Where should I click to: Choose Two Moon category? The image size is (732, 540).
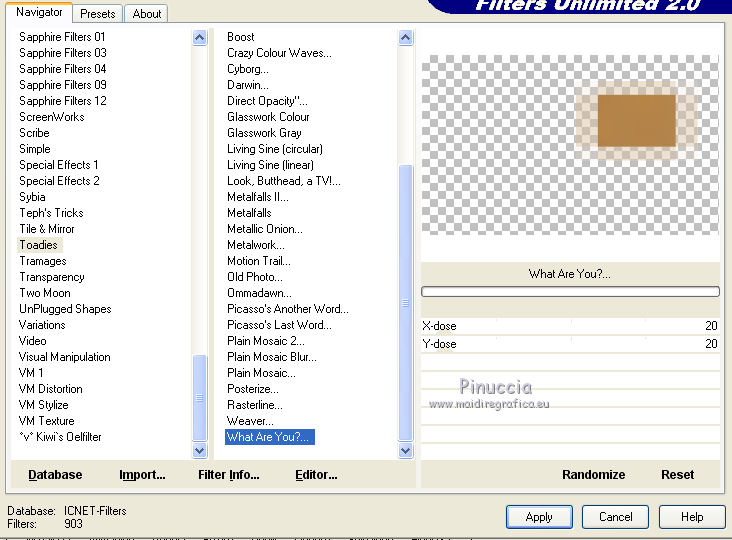[45, 293]
